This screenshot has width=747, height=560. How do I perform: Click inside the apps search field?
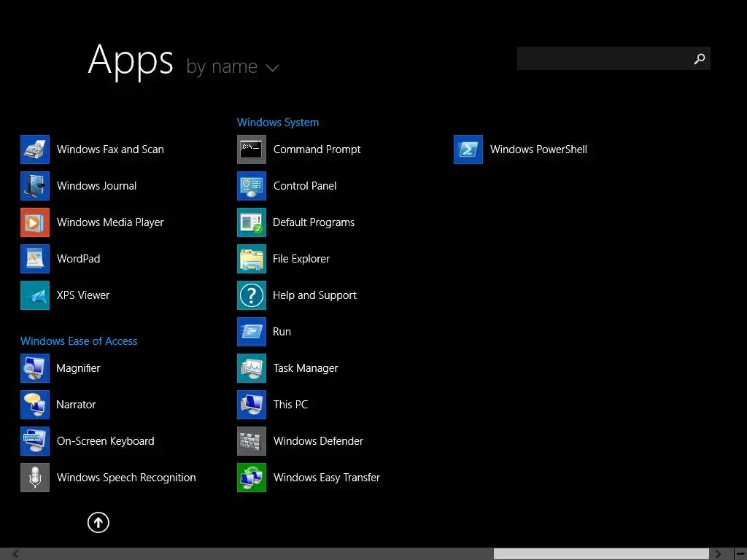[x=614, y=58]
